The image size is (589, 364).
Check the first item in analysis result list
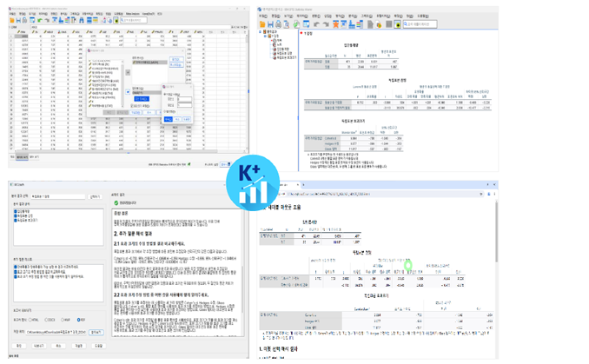click(x=15, y=211)
